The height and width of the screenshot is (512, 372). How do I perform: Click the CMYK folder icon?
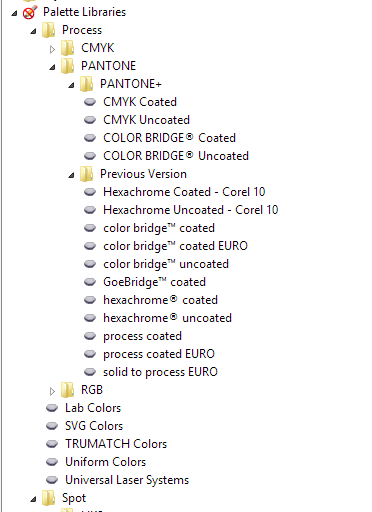tap(68, 48)
